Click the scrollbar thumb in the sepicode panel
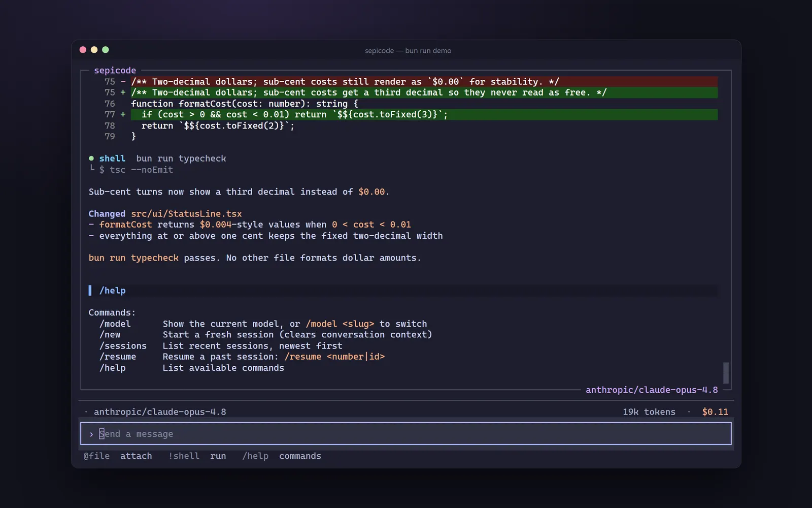The image size is (812, 508). 726,373
